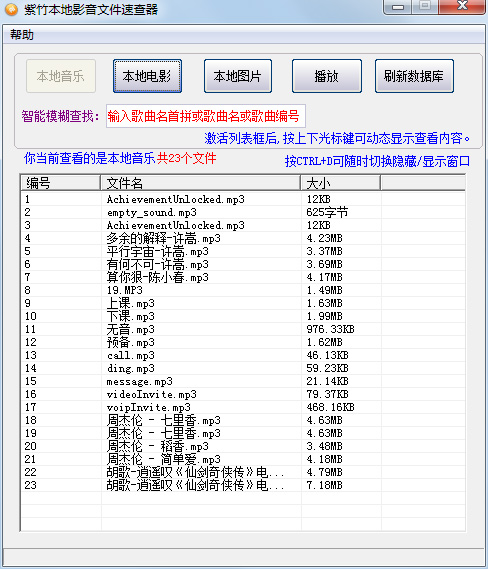Select row 22 胡歌-逍遥叹 file
This screenshot has height=569, width=488.
(x=242, y=472)
